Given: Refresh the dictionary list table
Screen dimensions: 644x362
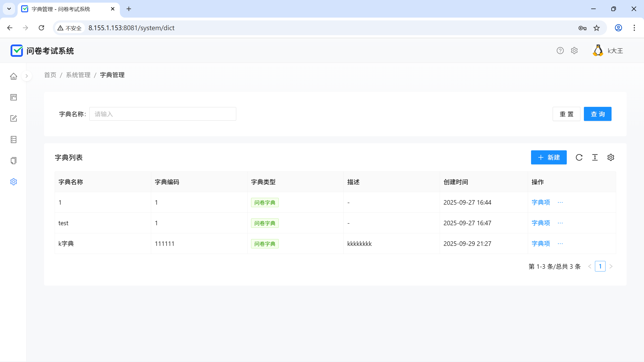Looking at the screenshot, I should 579,157.
